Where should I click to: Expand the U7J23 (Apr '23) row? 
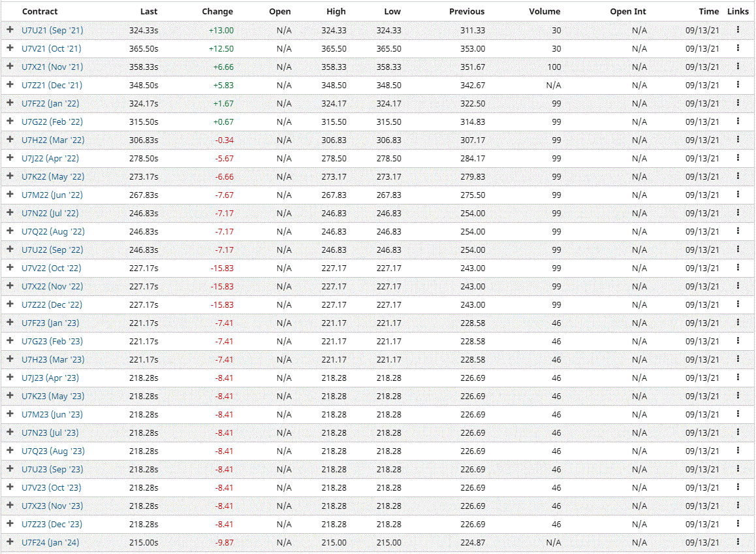(10, 378)
